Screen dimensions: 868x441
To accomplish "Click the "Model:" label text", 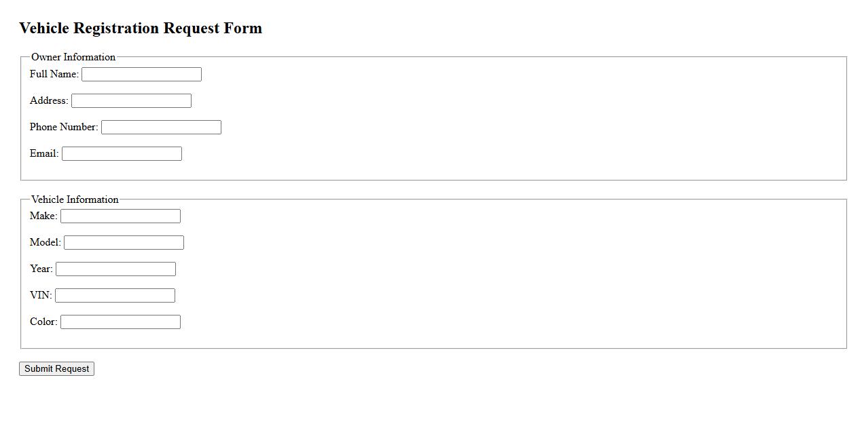I will pyautogui.click(x=46, y=242).
